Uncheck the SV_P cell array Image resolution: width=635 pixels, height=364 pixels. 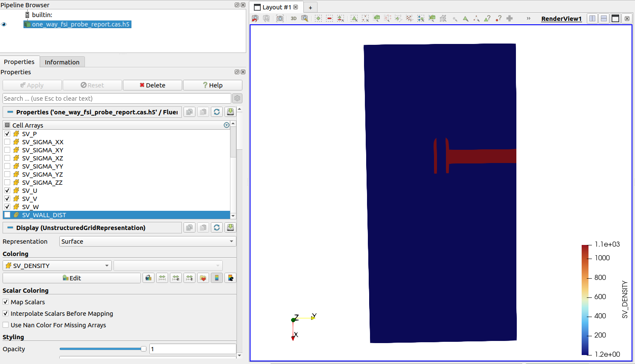[x=7, y=134]
